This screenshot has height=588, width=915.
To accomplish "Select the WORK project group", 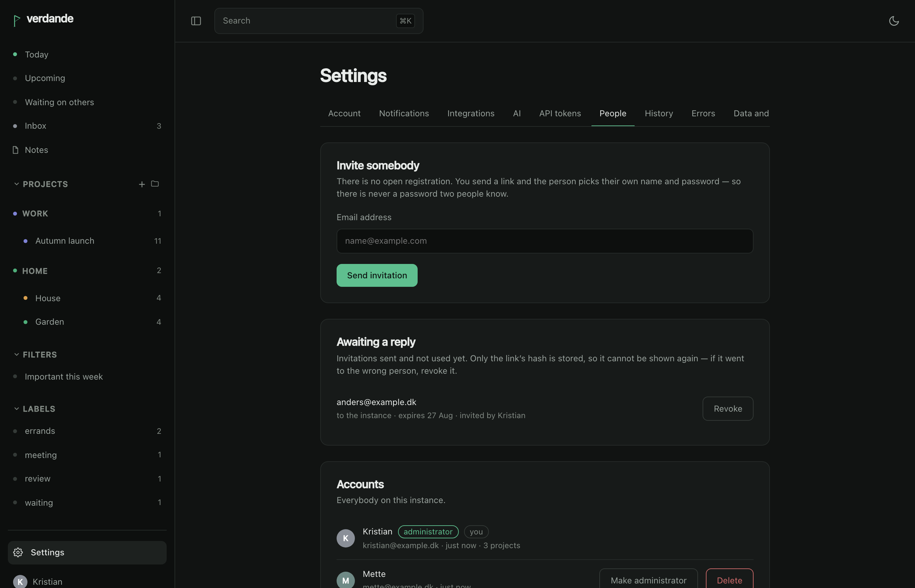I will click(x=87, y=214).
